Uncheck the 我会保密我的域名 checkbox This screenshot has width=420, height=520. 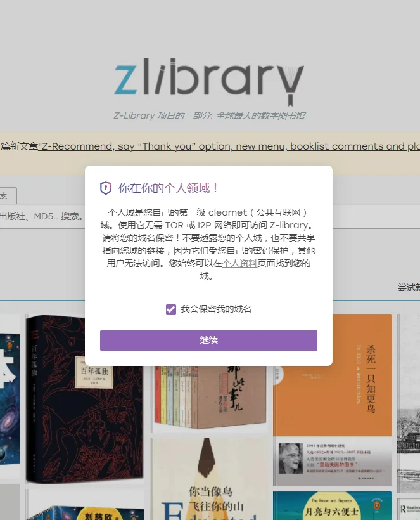pyautogui.click(x=171, y=309)
